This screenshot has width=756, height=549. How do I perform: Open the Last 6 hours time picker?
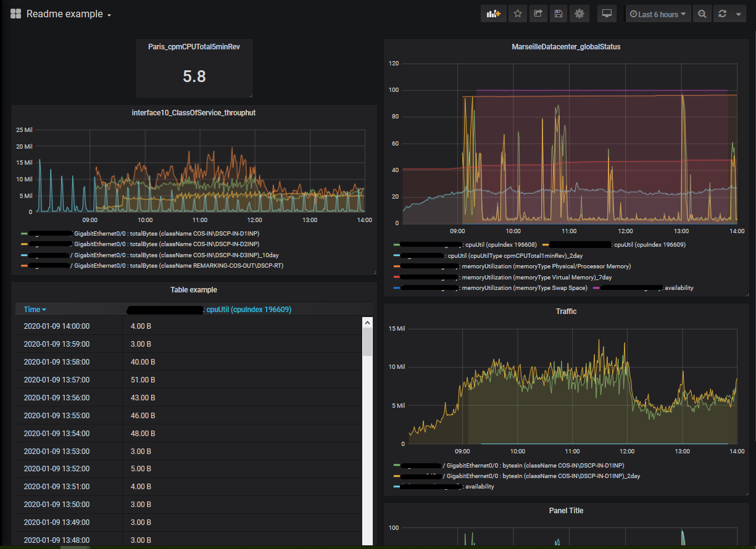tap(658, 14)
